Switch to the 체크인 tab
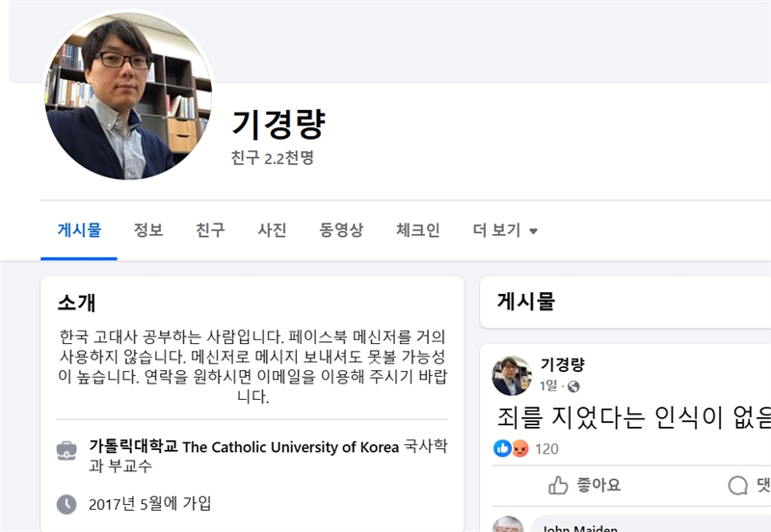This screenshot has height=532, width=771. click(x=418, y=230)
